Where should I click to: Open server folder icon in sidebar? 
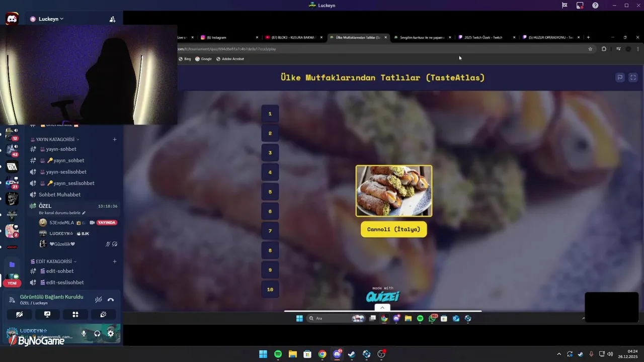point(12,264)
